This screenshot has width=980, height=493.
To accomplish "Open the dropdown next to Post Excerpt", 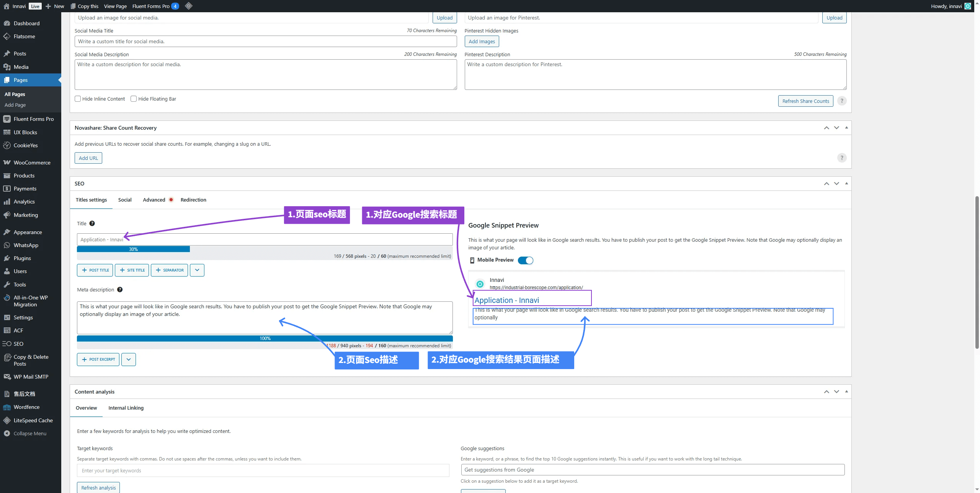I will (129, 360).
